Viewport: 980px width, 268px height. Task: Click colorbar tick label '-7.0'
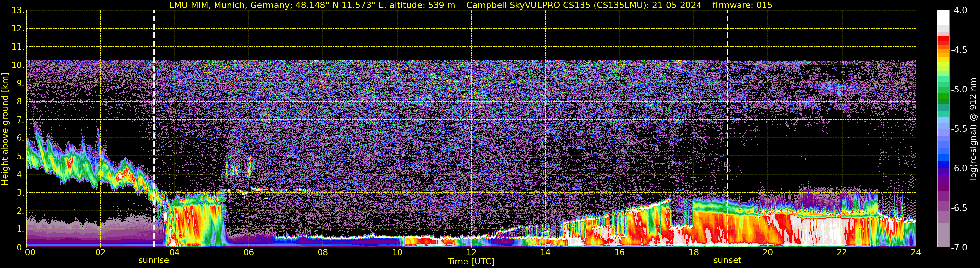pyautogui.click(x=959, y=247)
